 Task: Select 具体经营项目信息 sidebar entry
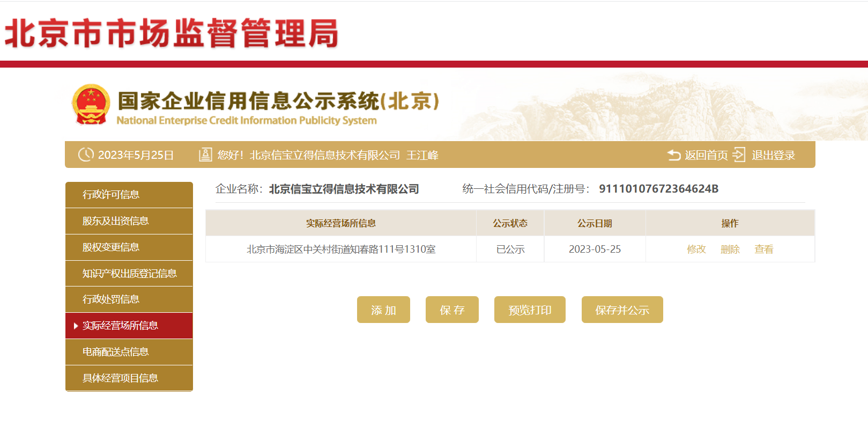click(129, 378)
